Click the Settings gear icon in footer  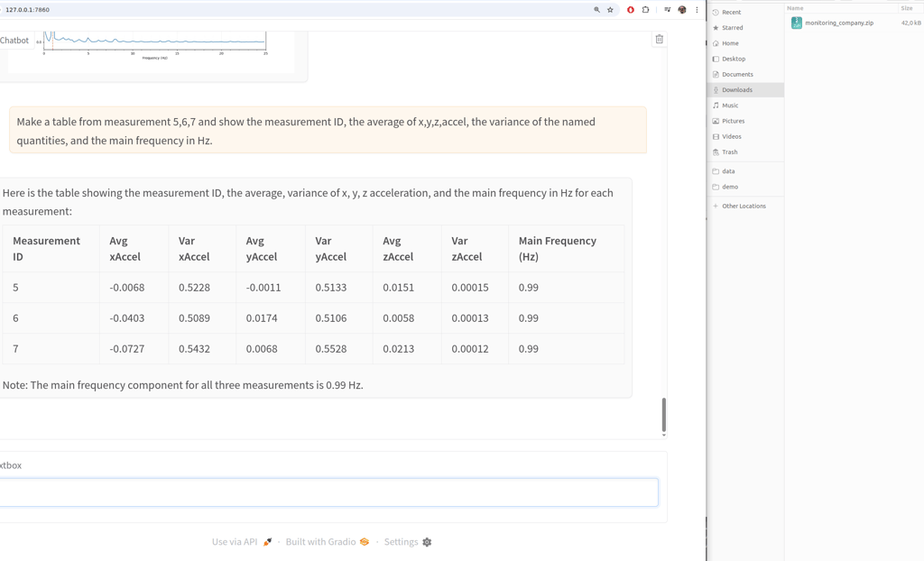427,542
